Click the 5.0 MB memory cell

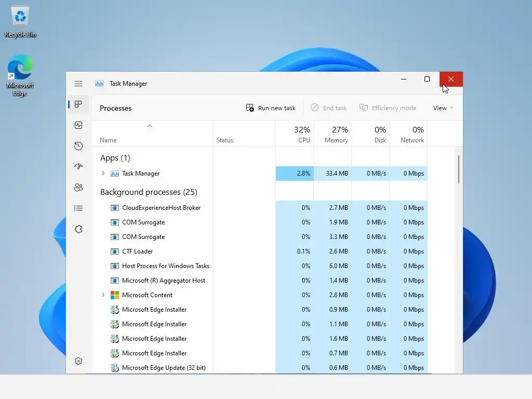tap(332, 266)
